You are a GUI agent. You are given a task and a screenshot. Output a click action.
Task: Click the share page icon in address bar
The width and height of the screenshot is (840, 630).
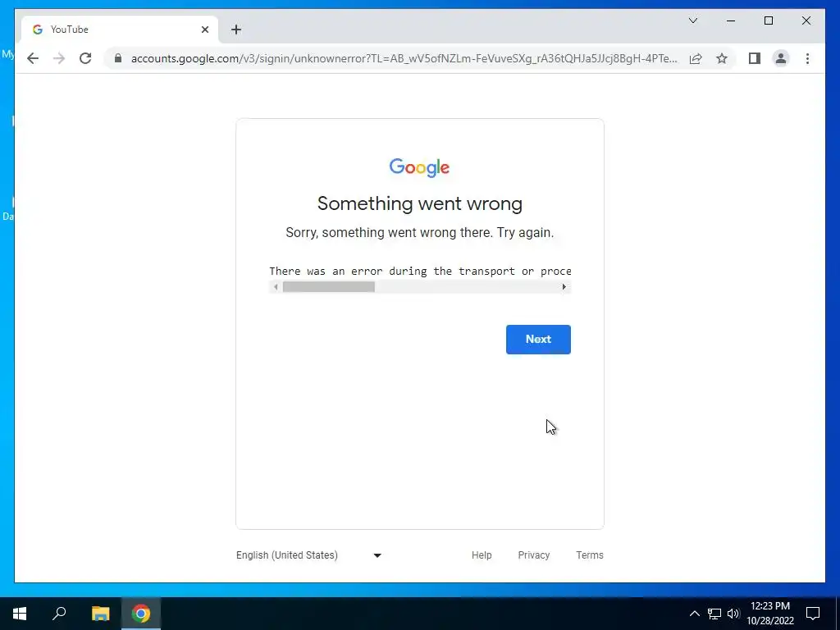click(x=696, y=58)
